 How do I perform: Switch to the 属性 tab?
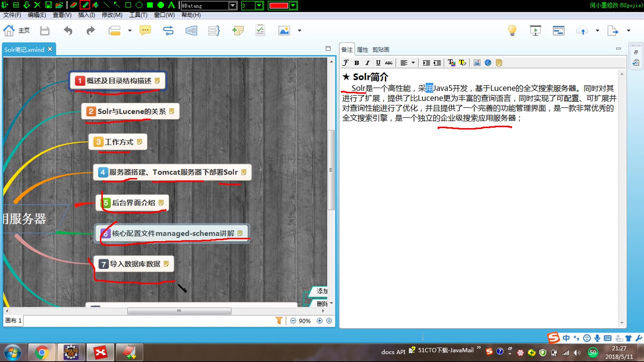coord(362,50)
